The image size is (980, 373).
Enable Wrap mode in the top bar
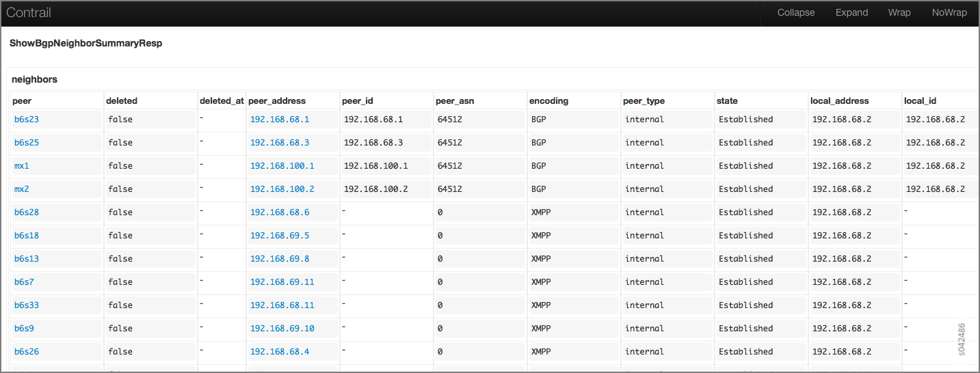[x=899, y=13]
